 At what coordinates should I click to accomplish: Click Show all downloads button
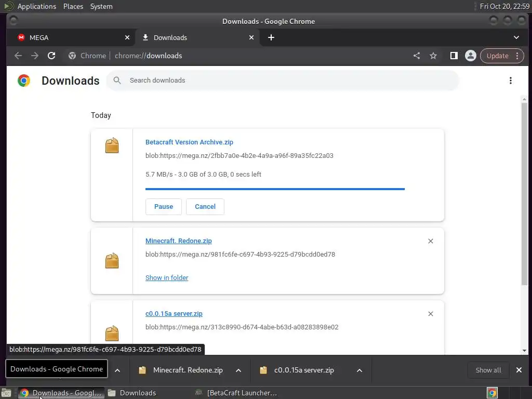(488, 370)
